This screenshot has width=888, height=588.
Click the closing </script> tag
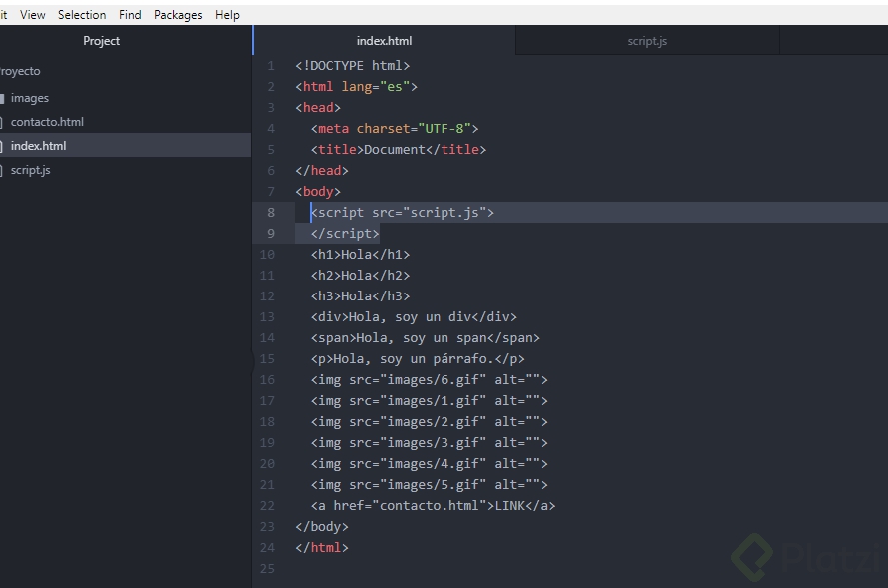click(x=345, y=234)
